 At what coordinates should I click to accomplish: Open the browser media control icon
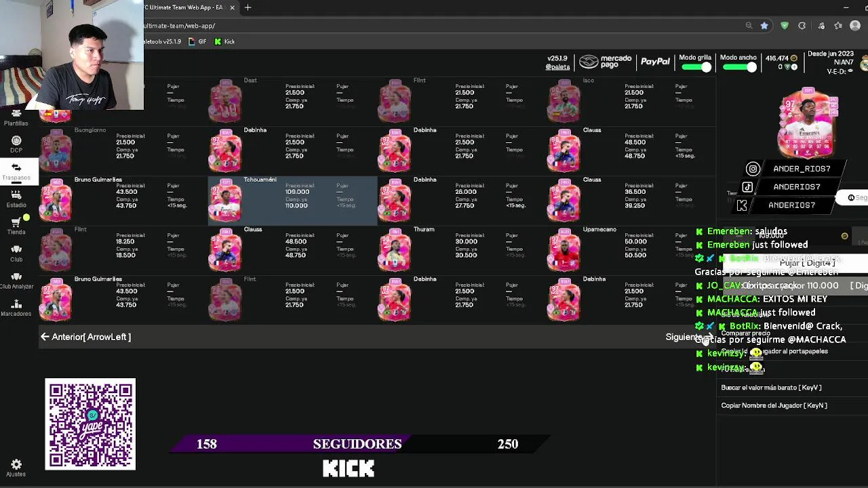click(821, 26)
